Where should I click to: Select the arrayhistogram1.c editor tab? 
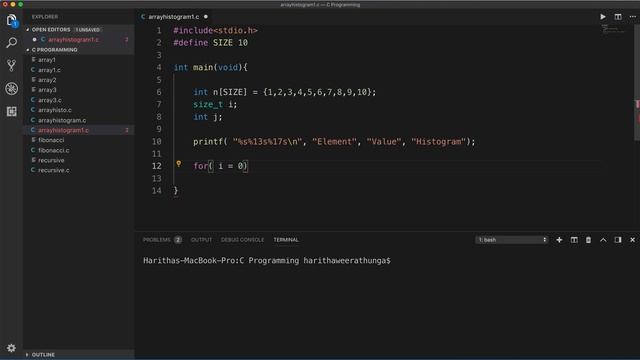coord(174,17)
